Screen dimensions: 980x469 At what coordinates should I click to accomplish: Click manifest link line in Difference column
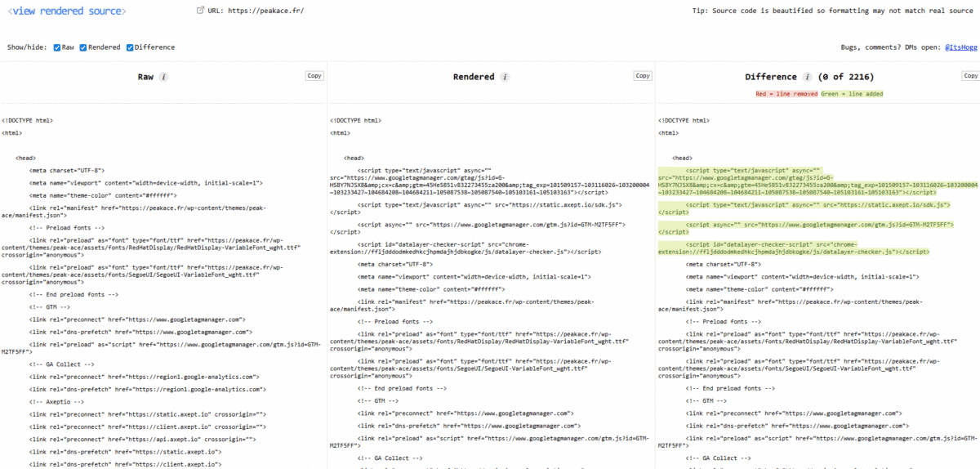pos(791,306)
